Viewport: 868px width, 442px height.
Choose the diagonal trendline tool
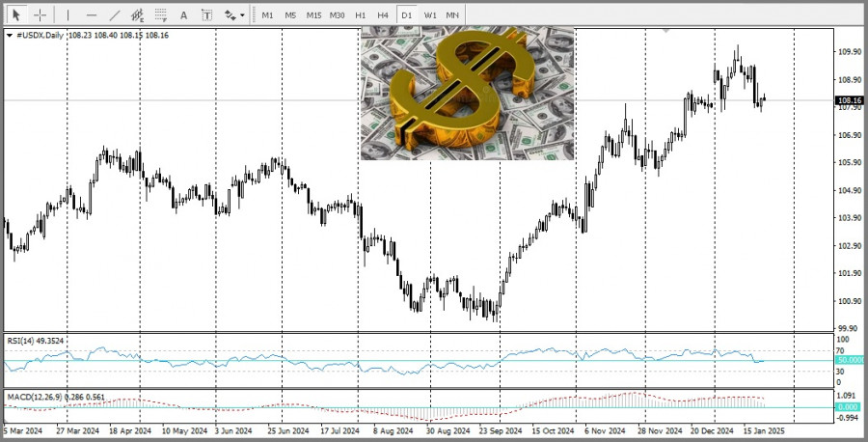[x=115, y=15]
